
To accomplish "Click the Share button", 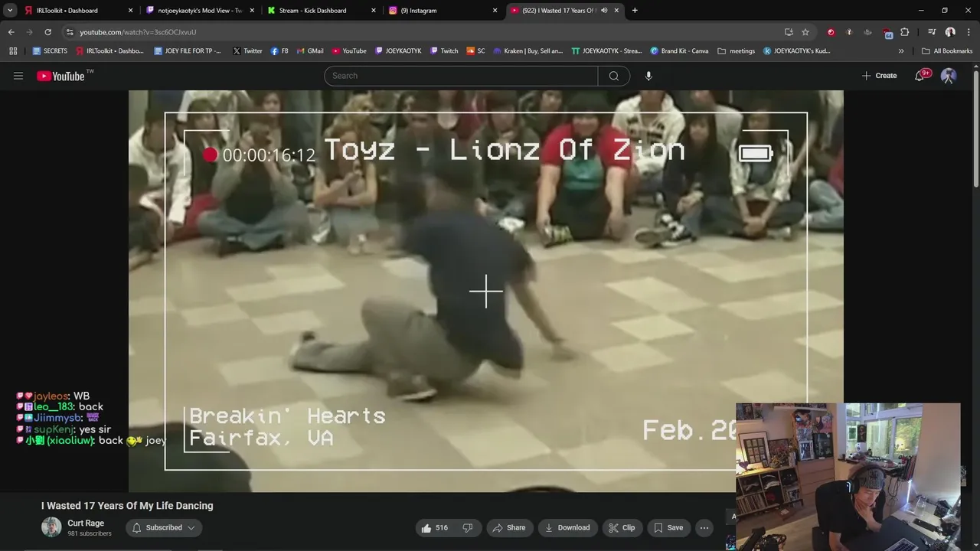I will (508, 527).
